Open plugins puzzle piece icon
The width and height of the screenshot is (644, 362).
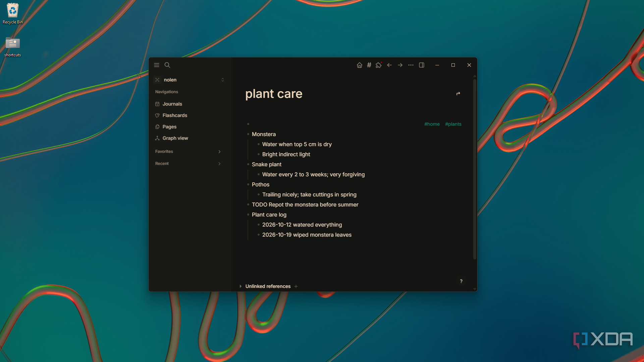(x=379, y=65)
